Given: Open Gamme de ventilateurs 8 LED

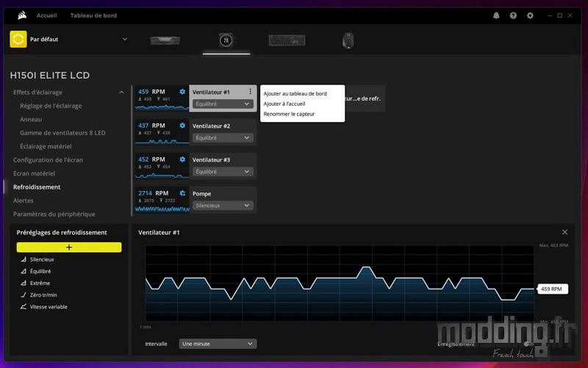Looking at the screenshot, I should tap(62, 133).
